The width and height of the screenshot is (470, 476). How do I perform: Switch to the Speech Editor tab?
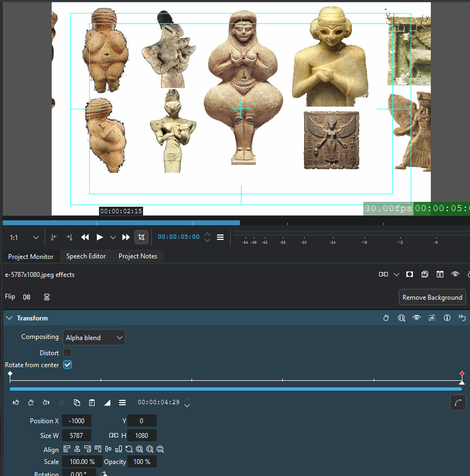(86, 256)
